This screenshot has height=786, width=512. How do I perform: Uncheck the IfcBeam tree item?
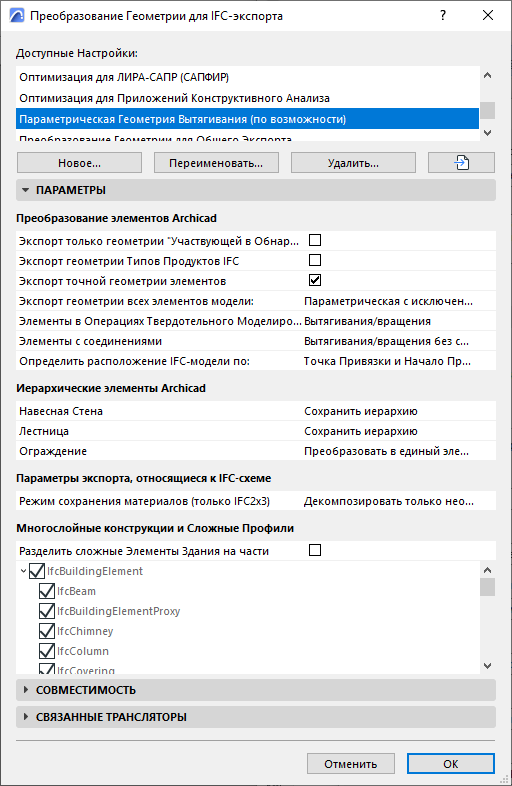tap(47, 591)
